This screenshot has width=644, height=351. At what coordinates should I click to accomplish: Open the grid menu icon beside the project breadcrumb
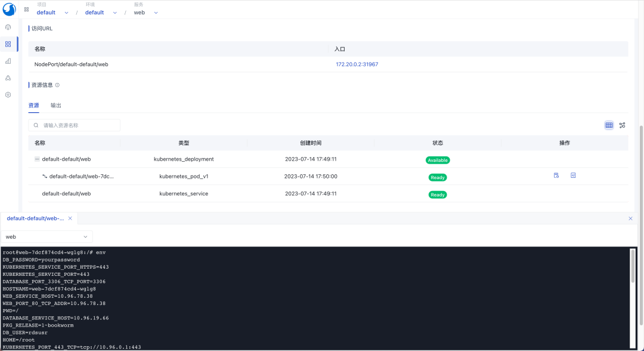[26, 9]
